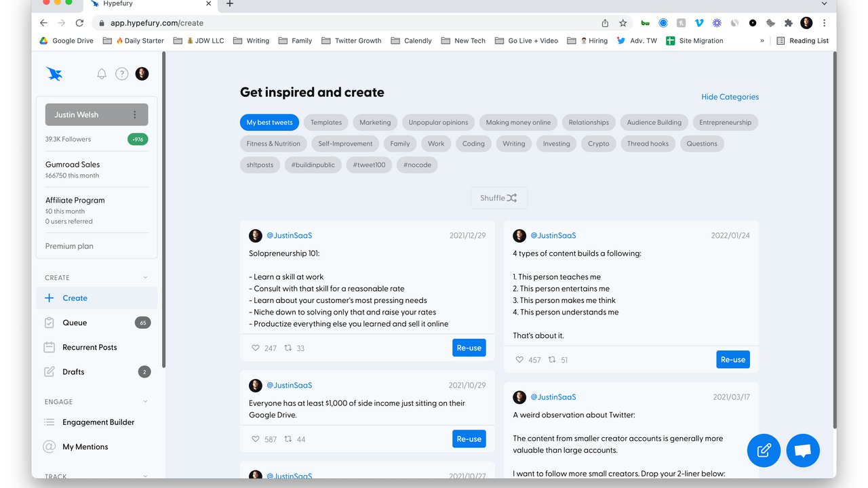Click the green bw extension icon
This screenshot has height=488, width=868.
coord(646,22)
